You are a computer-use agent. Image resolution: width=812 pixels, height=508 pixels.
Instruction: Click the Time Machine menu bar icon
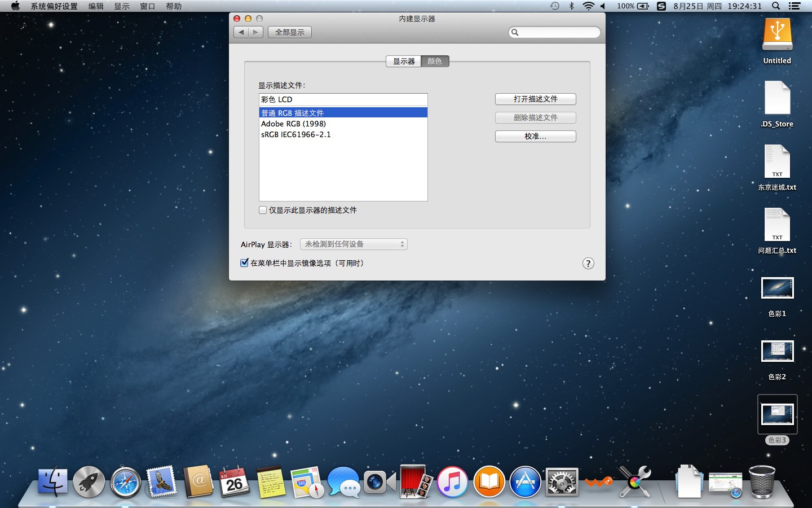point(555,6)
